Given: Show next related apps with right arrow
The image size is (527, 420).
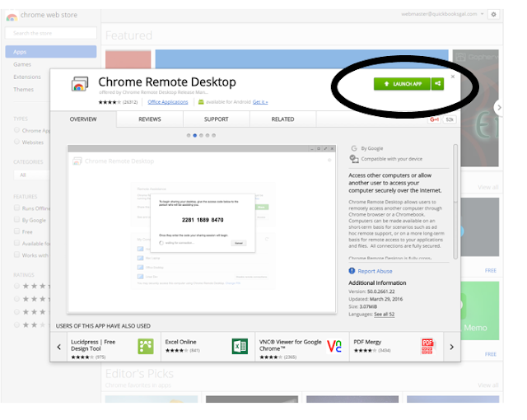Looking at the screenshot, I should pos(452,347).
